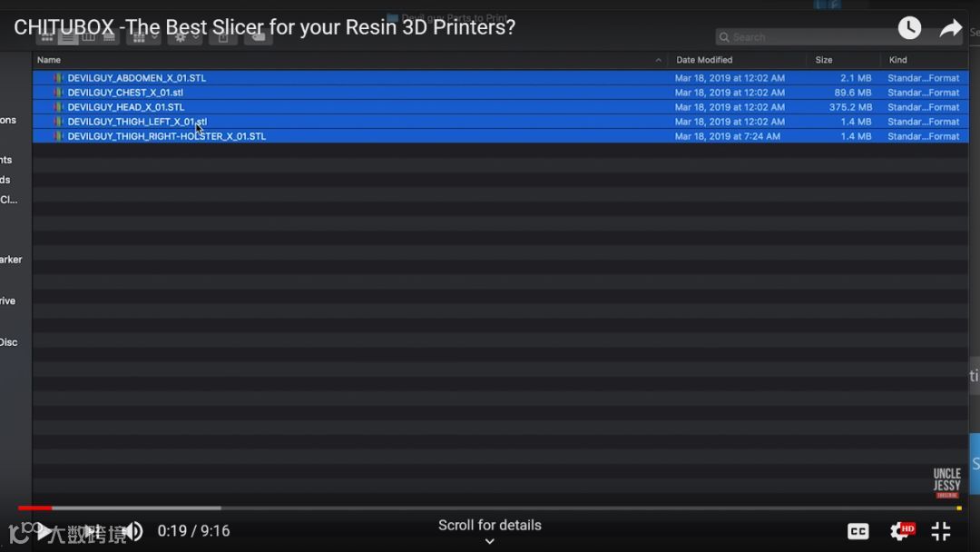Toggle closed captions on

pos(857,531)
